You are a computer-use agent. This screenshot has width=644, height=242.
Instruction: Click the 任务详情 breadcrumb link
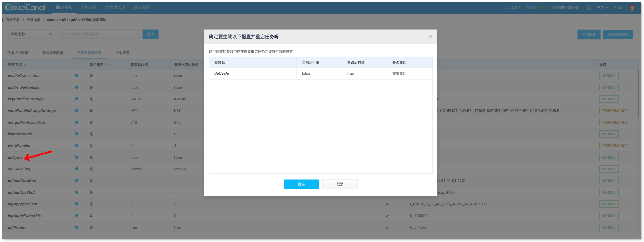click(33, 20)
